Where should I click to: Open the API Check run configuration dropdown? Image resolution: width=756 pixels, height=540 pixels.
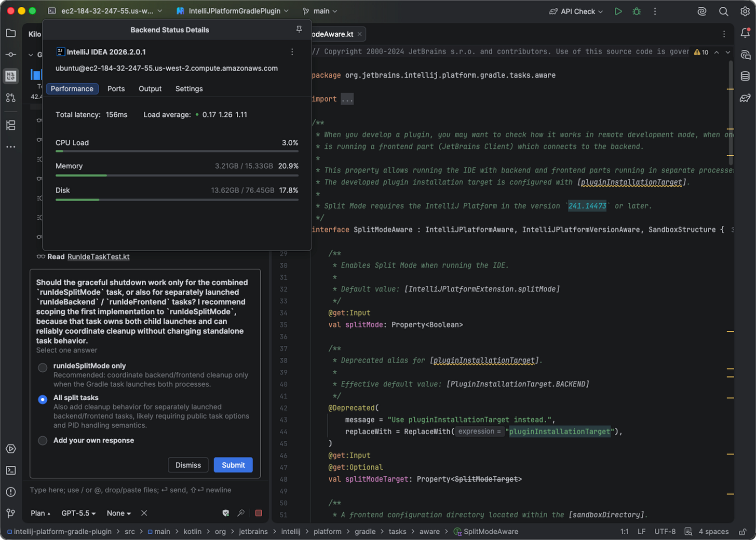(576, 11)
